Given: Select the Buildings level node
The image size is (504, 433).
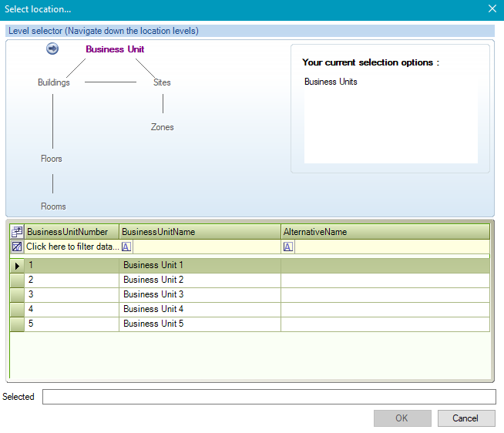Looking at the screenshot, I should 54,82.
